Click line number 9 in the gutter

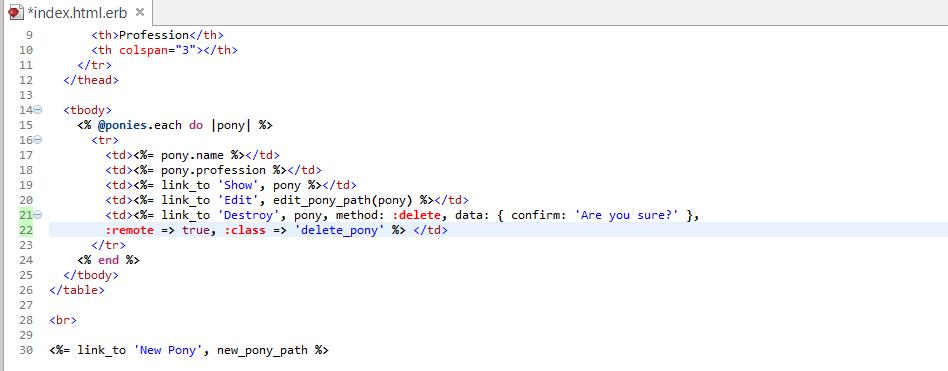point(28,35)
